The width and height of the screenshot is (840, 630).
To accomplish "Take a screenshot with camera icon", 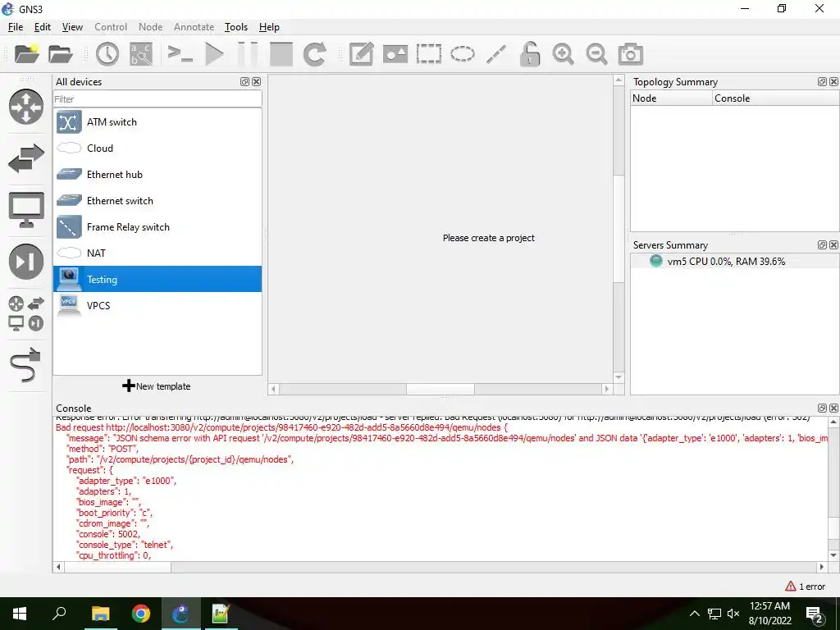I will tap(631, 53).
